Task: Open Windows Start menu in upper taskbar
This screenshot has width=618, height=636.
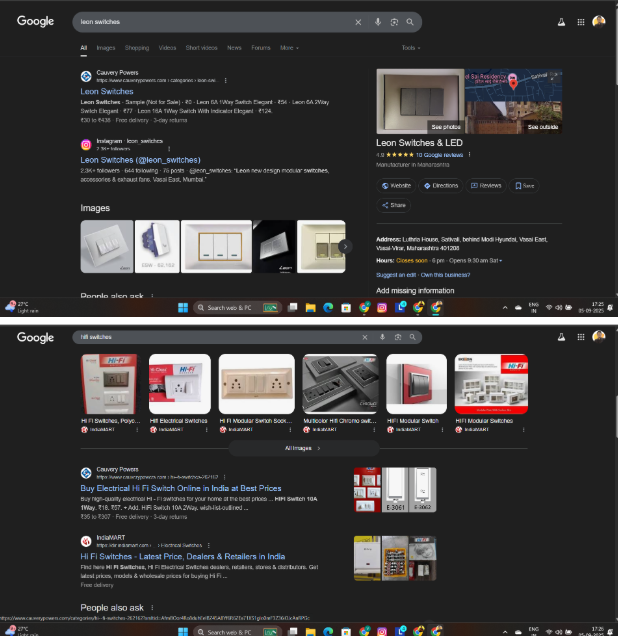Action: tap(183, 308)
